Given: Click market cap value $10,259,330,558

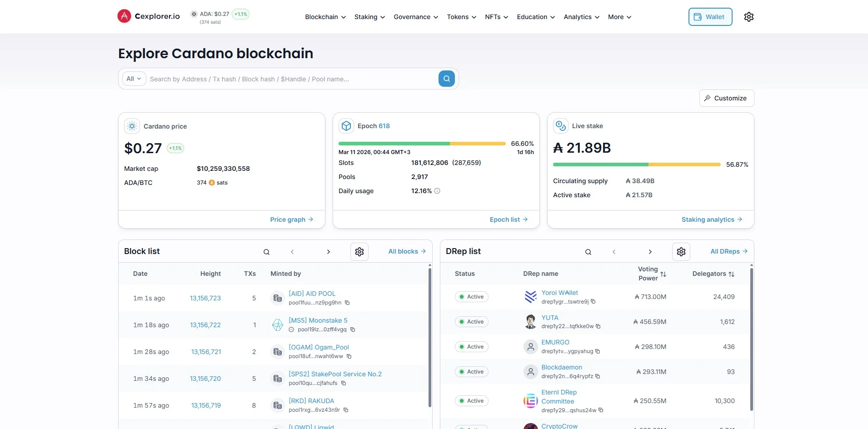Looking at the screenshot, I should point(223,169).
